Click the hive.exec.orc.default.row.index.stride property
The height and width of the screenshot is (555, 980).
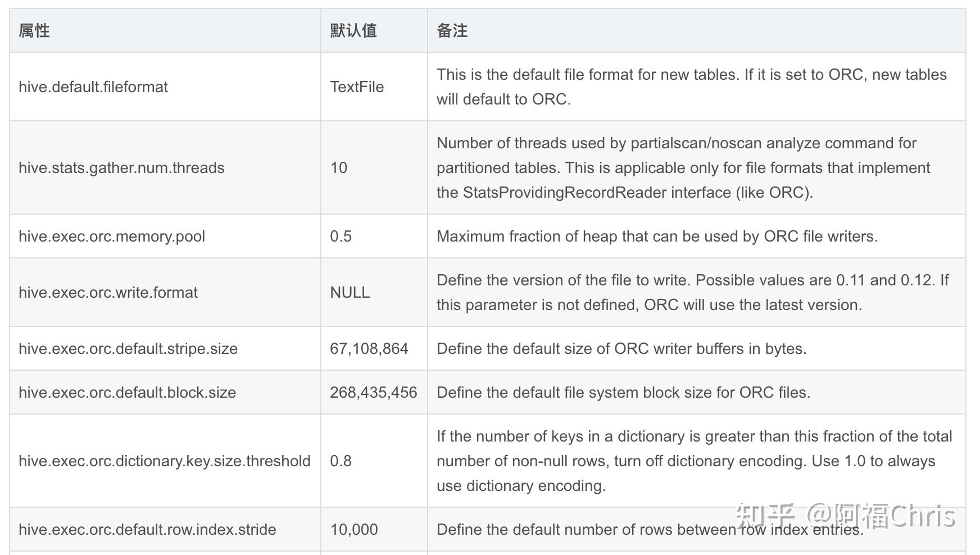(x=147, y=530)
